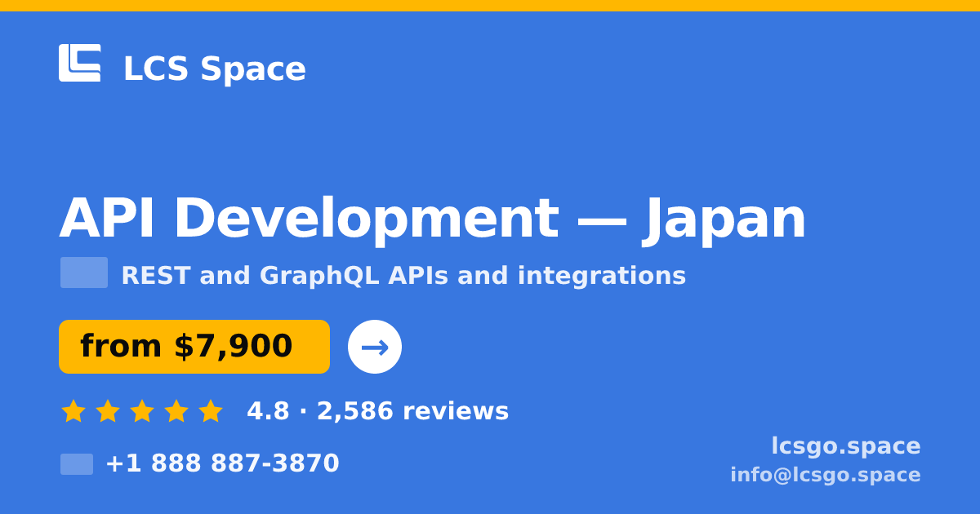
Task: Click the phone number +1 888 887-3870
Action: tap(222, 463)
